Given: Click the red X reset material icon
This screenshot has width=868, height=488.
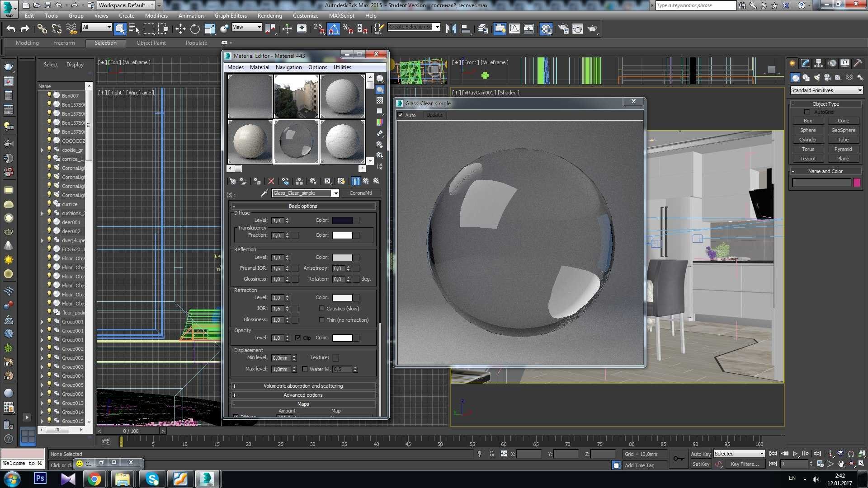Looking at the screenshot, I should tap(271, 181).
